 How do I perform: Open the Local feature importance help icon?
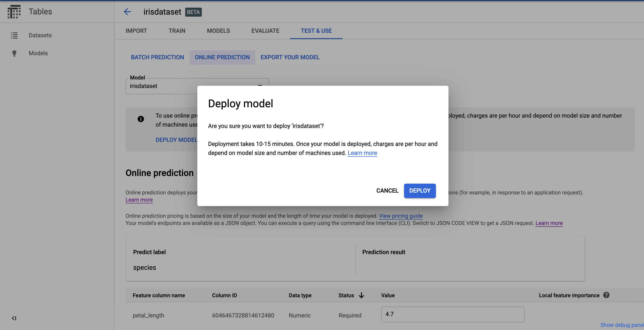tap(606, 295)
